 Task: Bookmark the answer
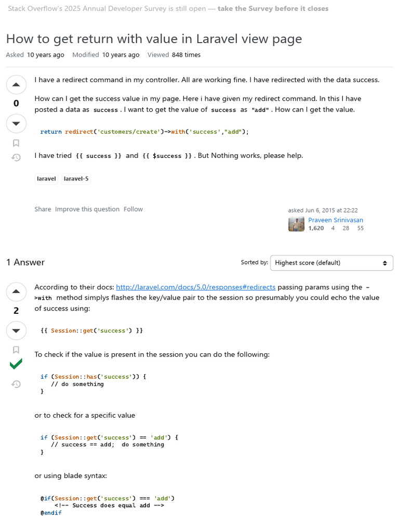pos(16,350)
